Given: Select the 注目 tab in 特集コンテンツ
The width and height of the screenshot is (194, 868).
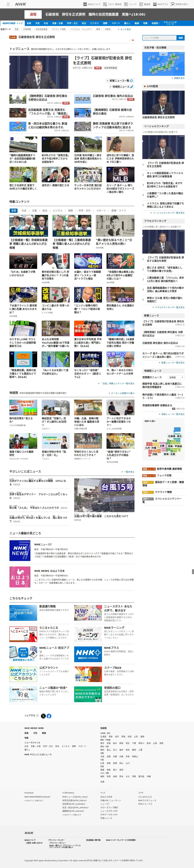Looking at the screenshot, I should click(x=13, y=211).
